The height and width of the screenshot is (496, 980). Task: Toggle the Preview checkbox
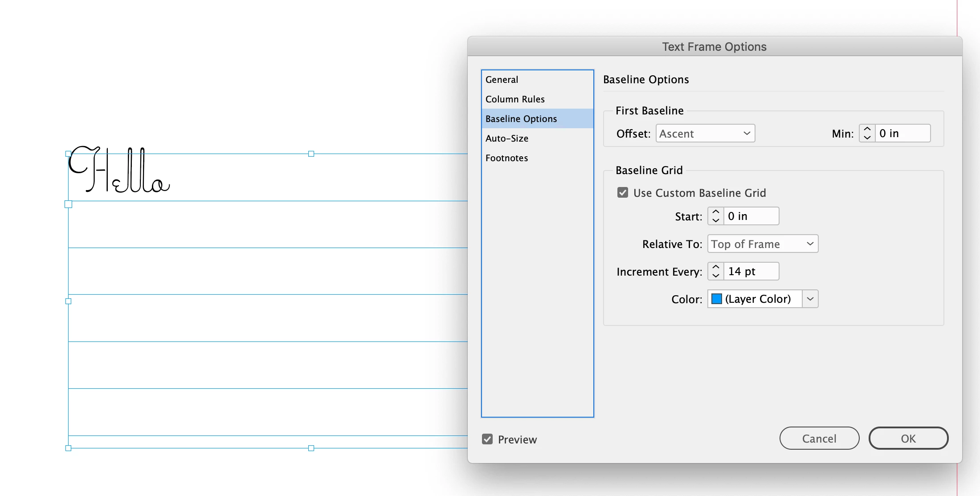(487, 439)
